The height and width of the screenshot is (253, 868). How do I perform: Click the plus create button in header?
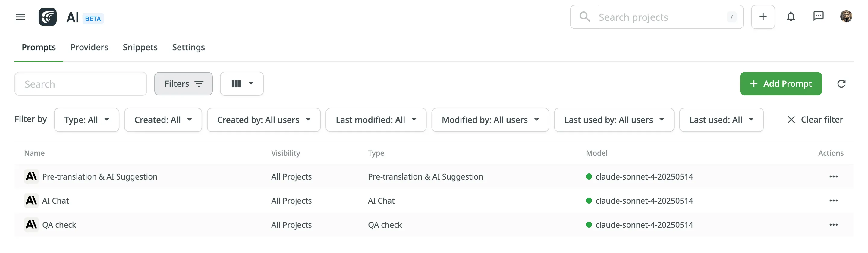(763, 17)
